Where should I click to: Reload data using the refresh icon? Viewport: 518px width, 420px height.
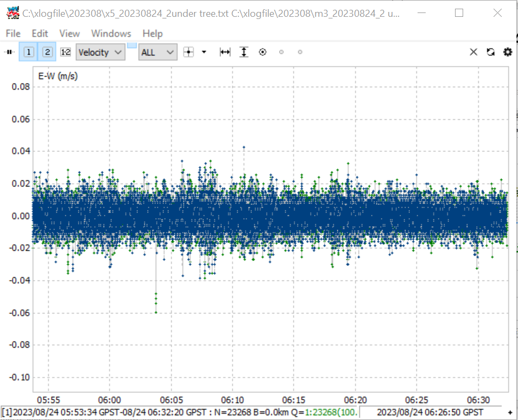pos(491,52)
